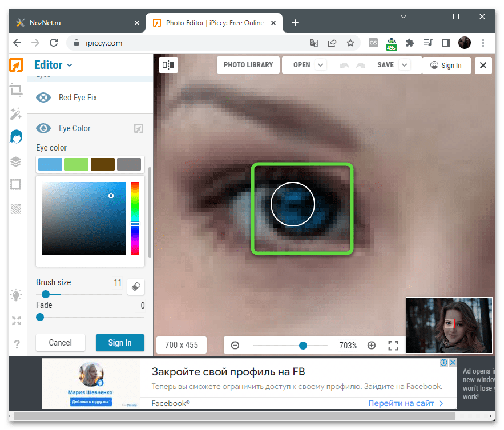The image size is (504, 430).
Task: Click the SAVE button
Action: pyautogui.click(x=385, y=65)
